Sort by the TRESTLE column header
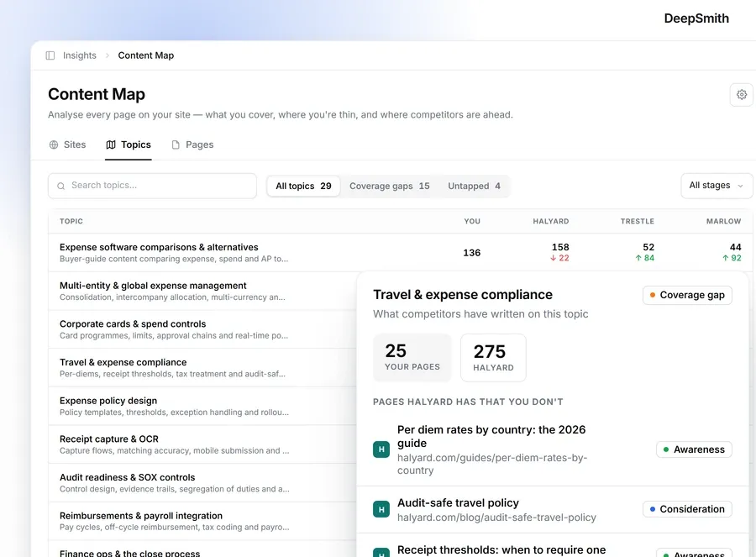Viewport: 756px width, 557px height. (637, 221)
